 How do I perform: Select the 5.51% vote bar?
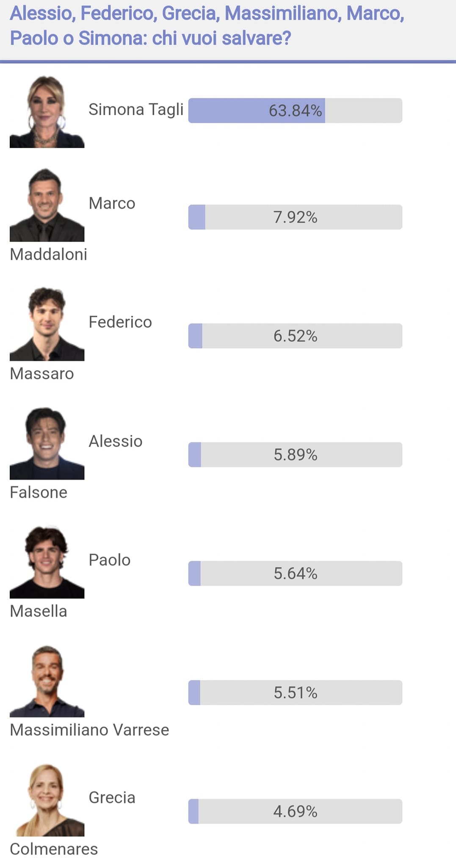click(x=295, y=693)
